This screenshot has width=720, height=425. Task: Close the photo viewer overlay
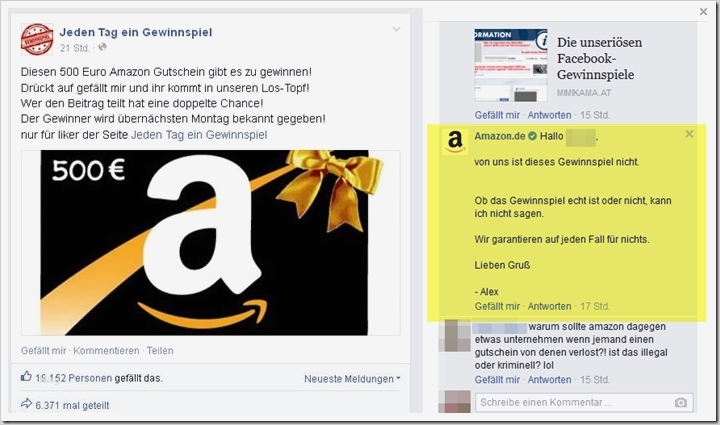pyautogui.click(x=703, y=12)
